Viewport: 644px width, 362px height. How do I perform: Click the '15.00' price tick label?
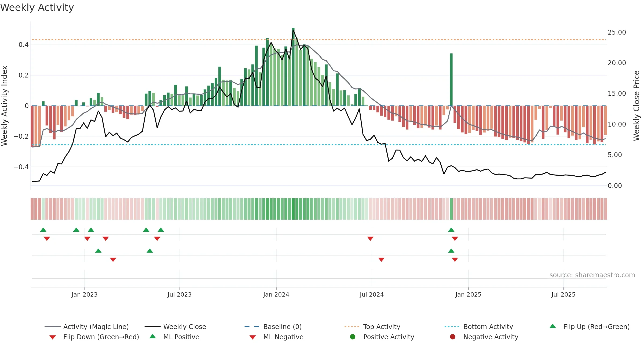(x=617, y=94)
